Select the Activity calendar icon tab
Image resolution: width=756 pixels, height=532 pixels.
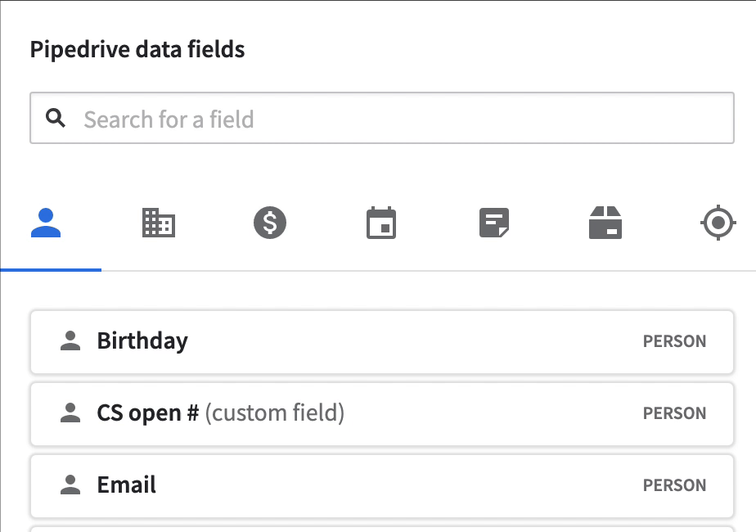click(381, 223)
